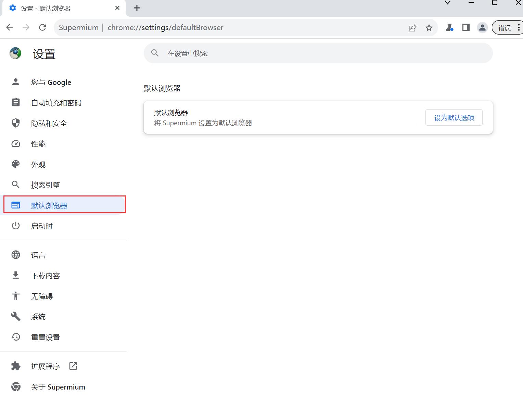This screenshot has width=523, height=420.
Task: Open the three-dot browser menu
Action: [x=519, y=27]
